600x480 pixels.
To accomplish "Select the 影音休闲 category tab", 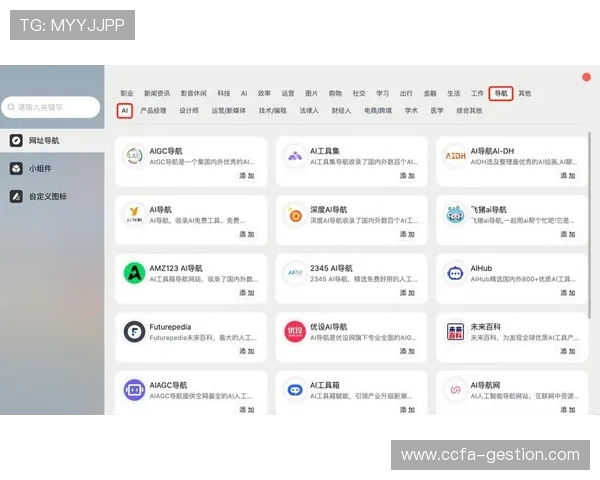I will click(x=194, y=93).
